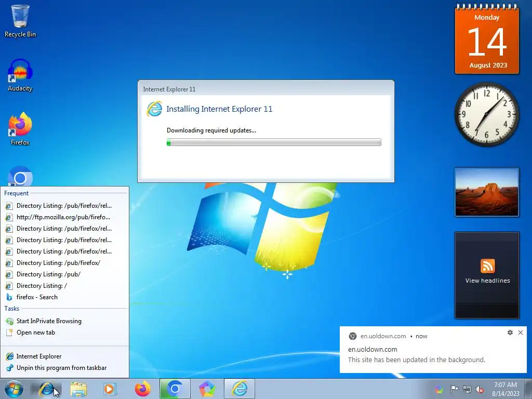Click 'August 2023' on the calendar gadget
This screenshot has width=532, height=399.
pyautogui.click(x=488, y=65)
